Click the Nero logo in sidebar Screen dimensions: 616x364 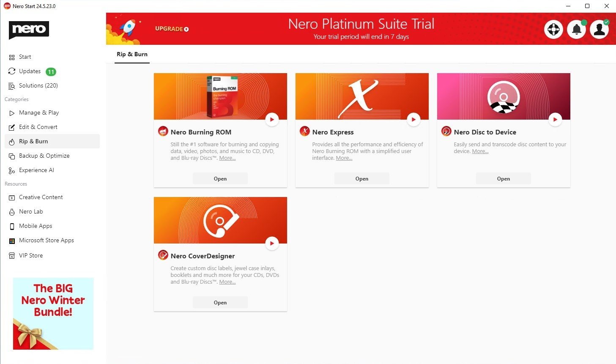29,30
